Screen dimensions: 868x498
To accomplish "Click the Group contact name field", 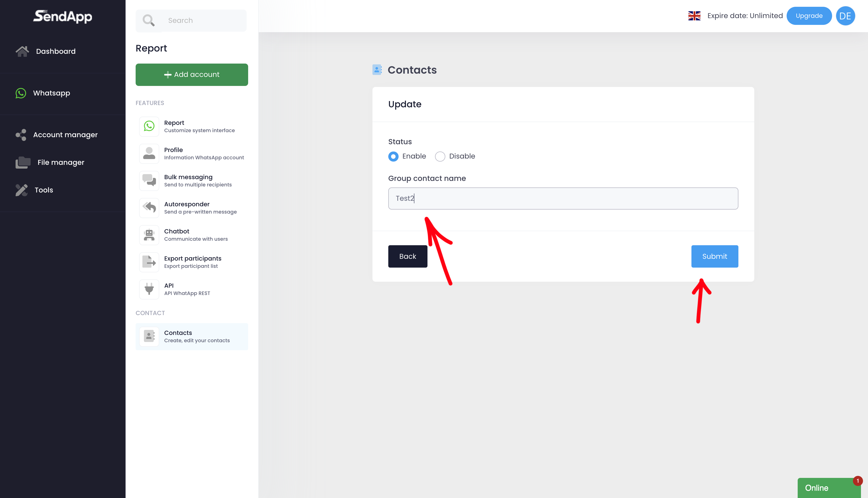I will tap(563, 198).
